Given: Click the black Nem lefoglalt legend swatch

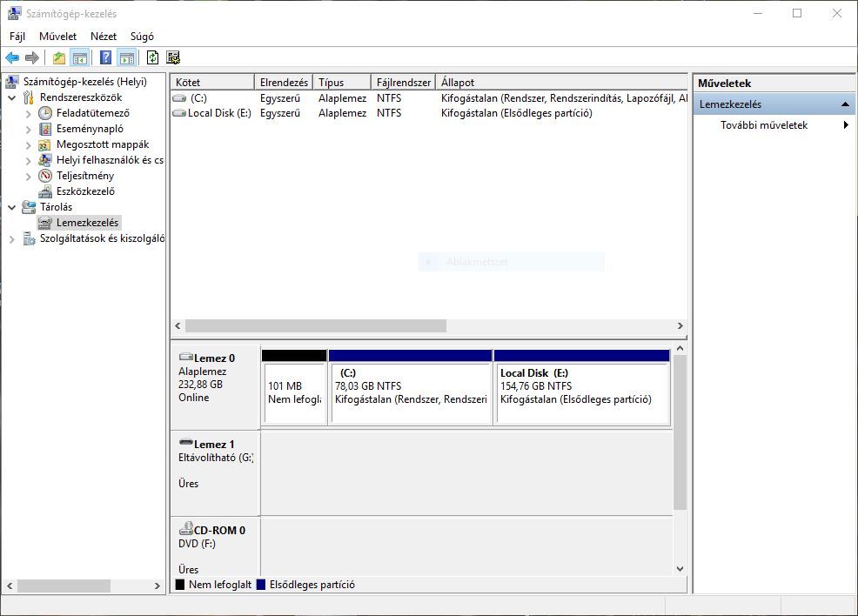Looking at the screenshot, I should click(x=180, y=585).
